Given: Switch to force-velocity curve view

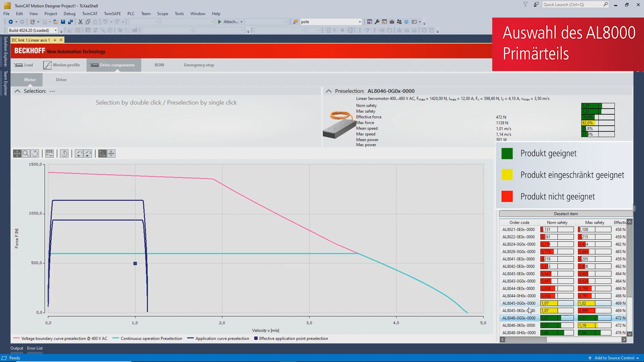Looking at the screenshot, I should [102, 154].
